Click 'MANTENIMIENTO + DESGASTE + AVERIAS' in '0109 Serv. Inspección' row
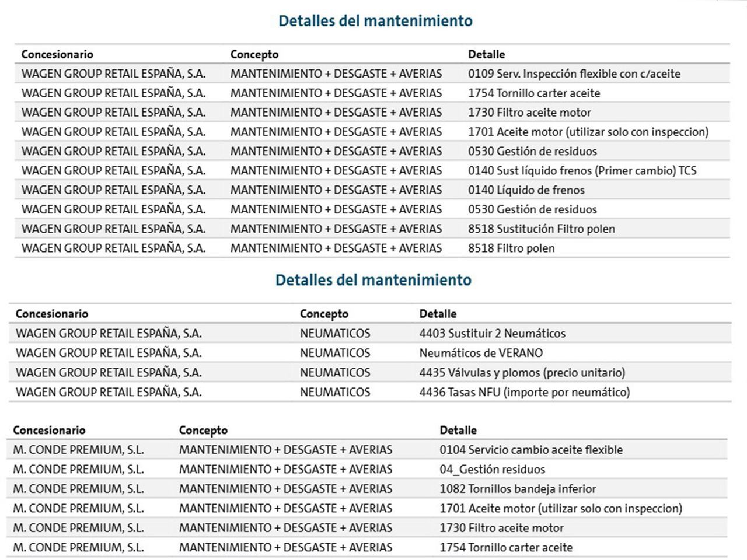Image resolution: width=747 pixels, height=560 pixels. pyautogui.click(x=336, y=73)
